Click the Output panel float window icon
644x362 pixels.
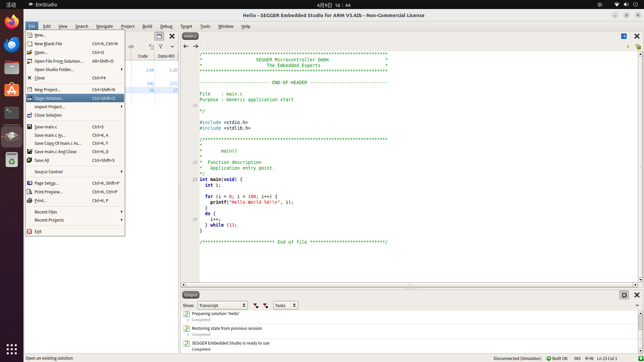tap(624, 295)
